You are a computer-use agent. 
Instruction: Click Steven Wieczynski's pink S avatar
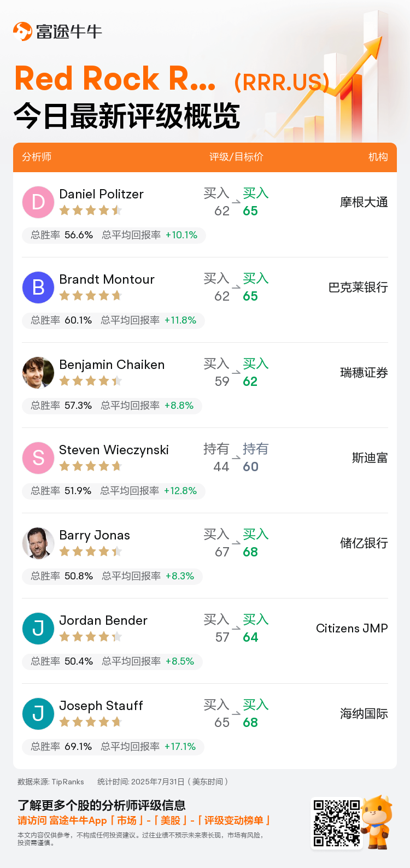tap(38, 458)
